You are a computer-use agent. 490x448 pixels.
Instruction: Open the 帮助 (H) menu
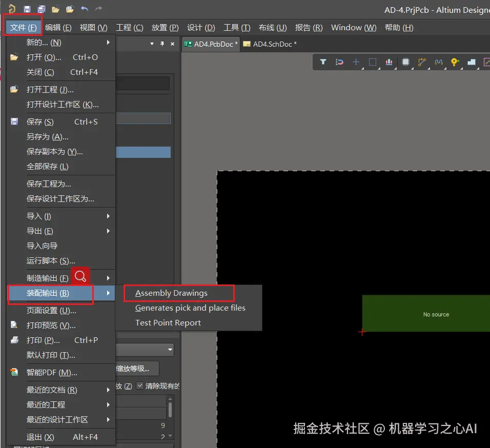tap(399, 28)
